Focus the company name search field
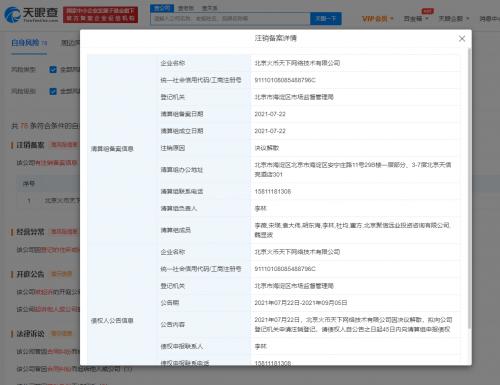 pyautogui.click(x=230, y=19)
